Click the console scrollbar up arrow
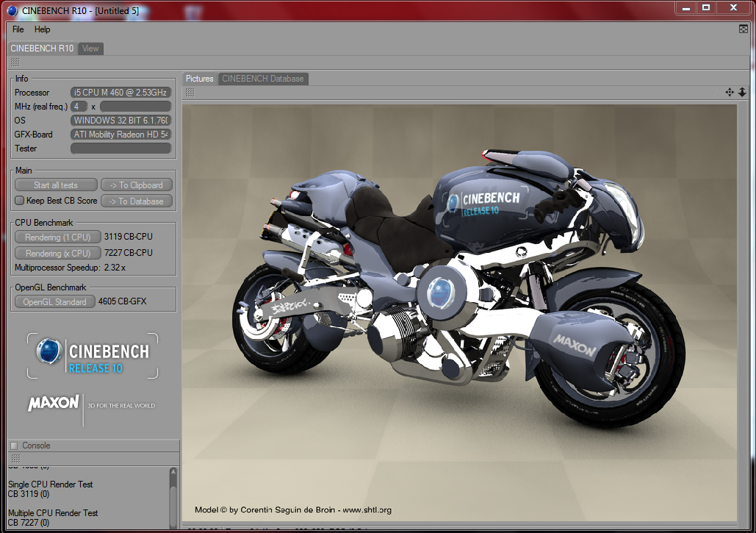 173,471
